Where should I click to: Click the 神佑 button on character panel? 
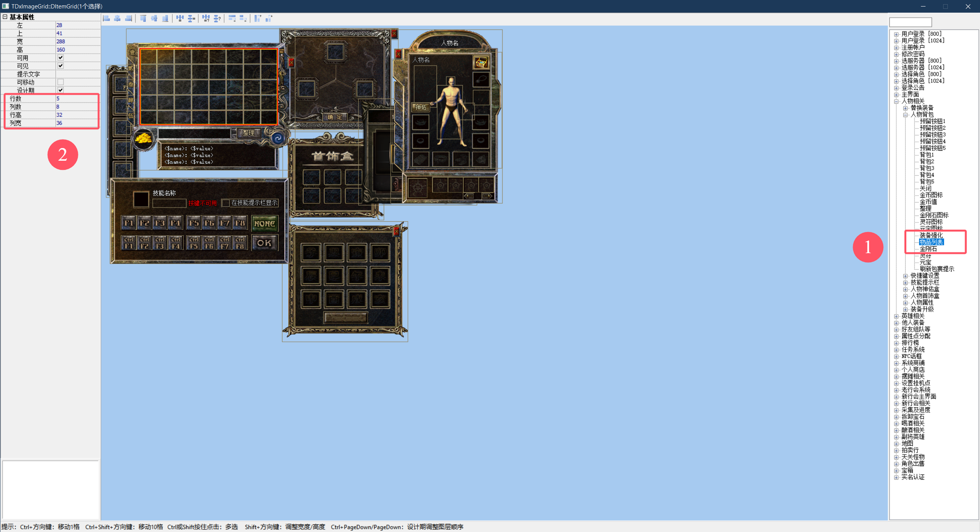421,107
